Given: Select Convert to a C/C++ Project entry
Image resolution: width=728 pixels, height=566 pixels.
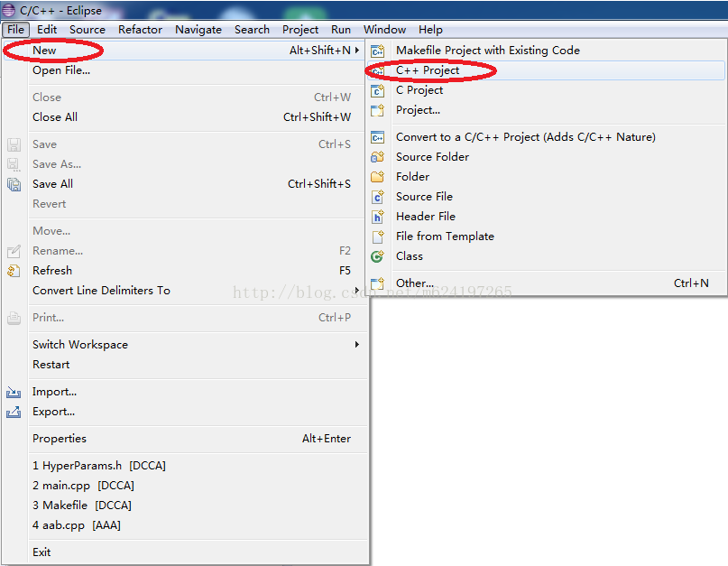Looking at the screenshot, I should 546,137.
